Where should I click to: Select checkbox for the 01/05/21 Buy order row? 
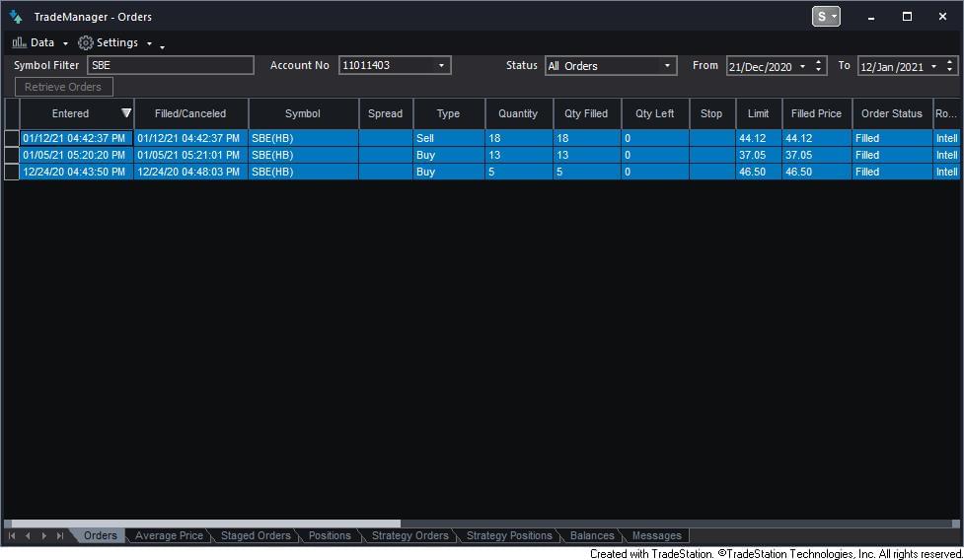[12, 156]
